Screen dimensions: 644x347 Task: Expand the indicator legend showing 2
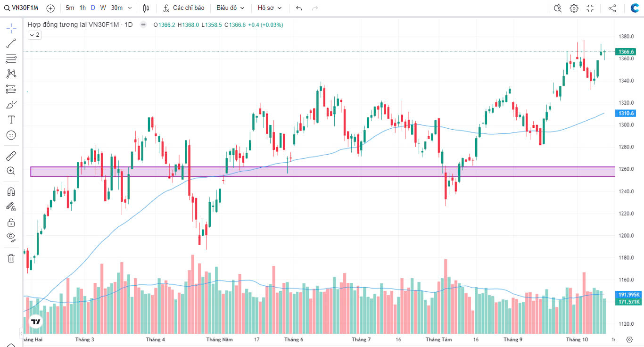[x=34, y=35]
